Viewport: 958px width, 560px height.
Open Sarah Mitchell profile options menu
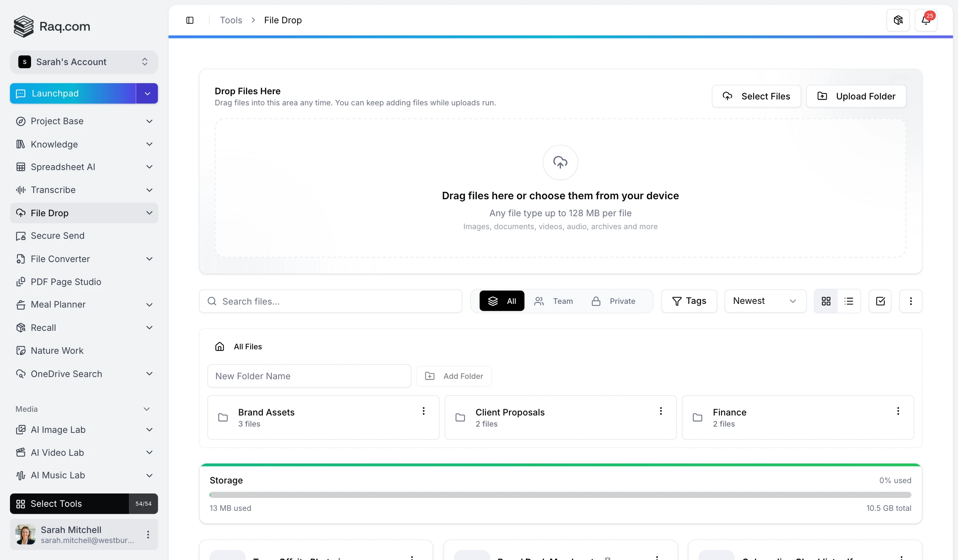148,534
